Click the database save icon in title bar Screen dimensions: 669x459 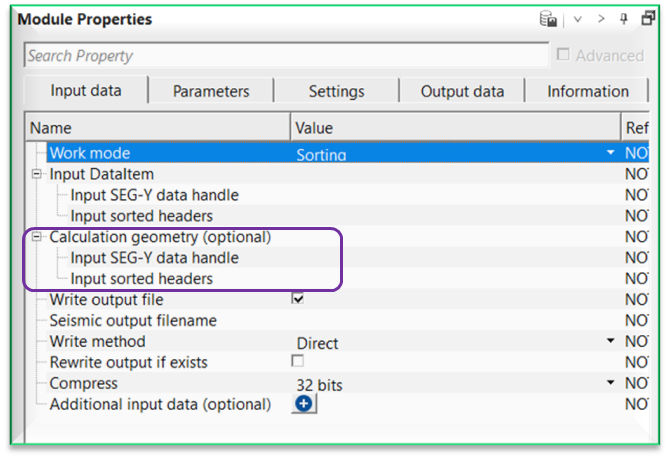click(549, 19)
